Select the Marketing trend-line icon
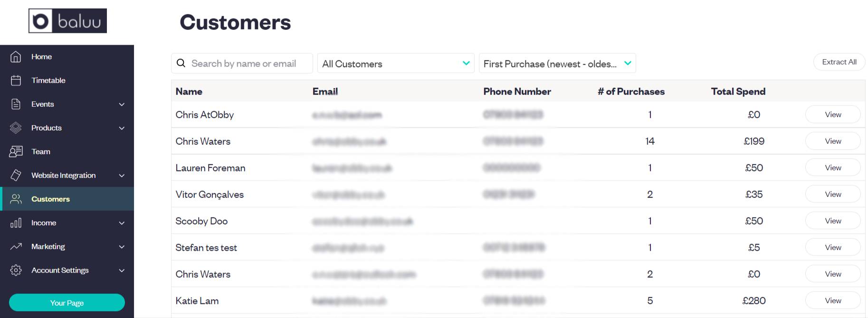The image size is (868, 318). [16, 246]
